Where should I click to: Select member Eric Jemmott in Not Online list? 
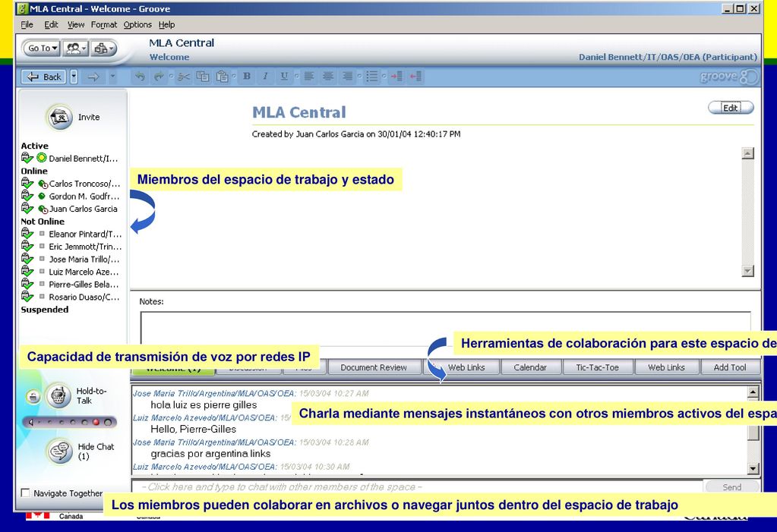tap(85, 246)
